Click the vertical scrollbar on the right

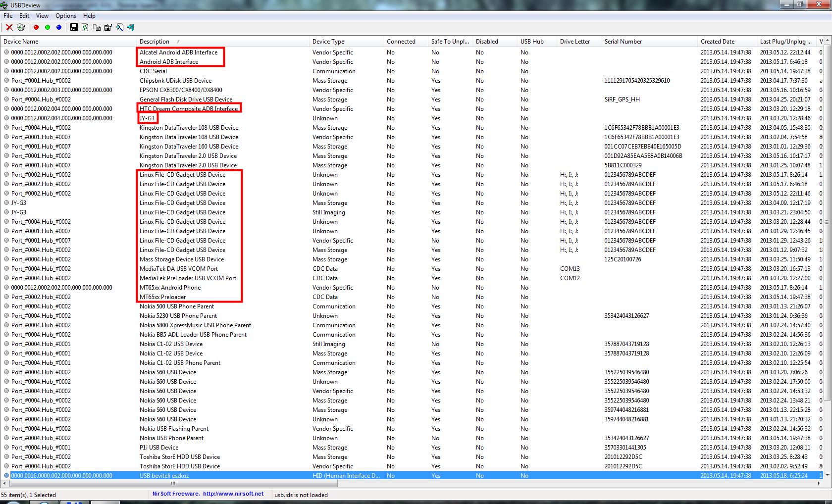pyautogui.click(x=828, y=223)
